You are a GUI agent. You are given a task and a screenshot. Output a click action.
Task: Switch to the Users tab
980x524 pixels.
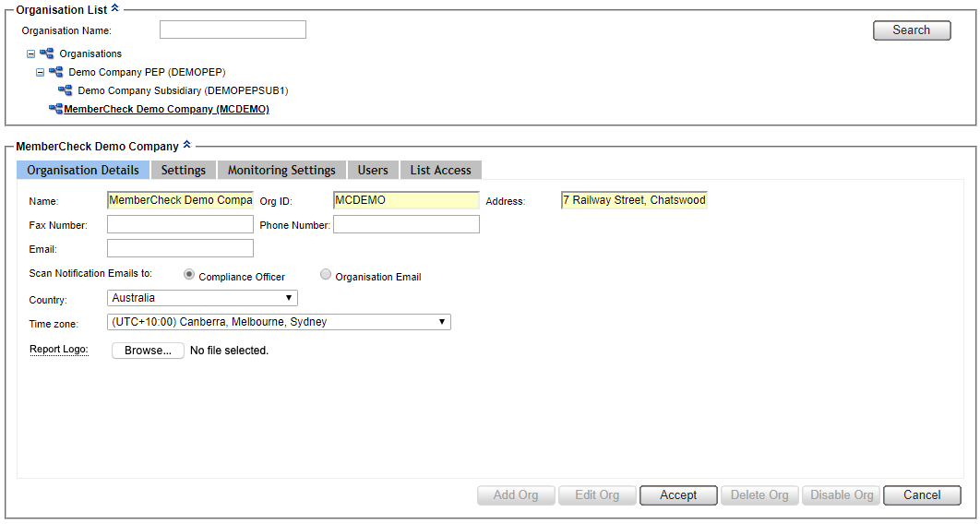tap(373, 170)
